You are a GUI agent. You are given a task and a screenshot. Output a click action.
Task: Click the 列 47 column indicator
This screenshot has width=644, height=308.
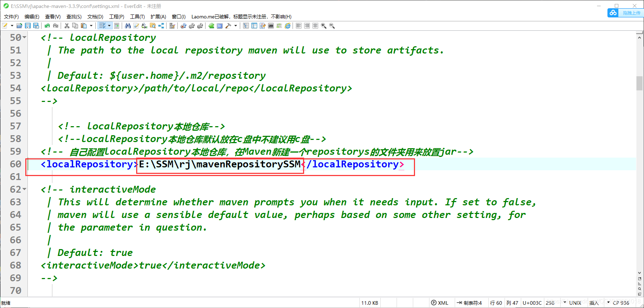click(512, 303)
